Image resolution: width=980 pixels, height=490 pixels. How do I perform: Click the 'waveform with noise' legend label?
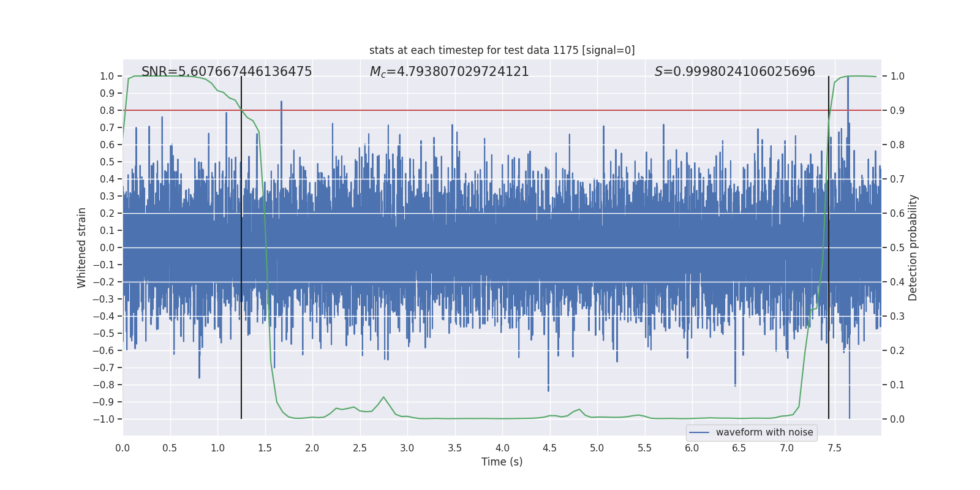(x=764, y=432)
